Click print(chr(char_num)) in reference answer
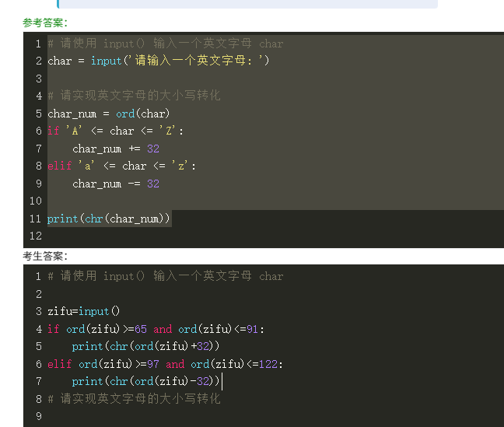Viewport: 504px width, 427px height. coord(108,219)
